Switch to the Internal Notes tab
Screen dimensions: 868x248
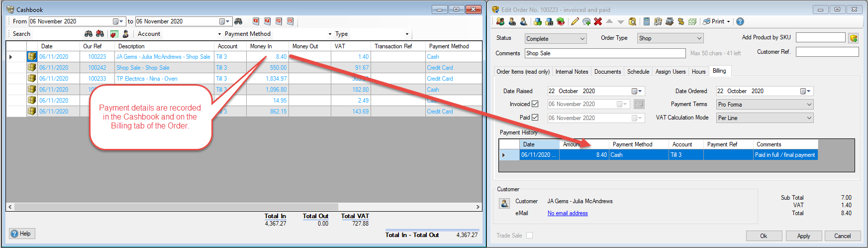[572, 72]
